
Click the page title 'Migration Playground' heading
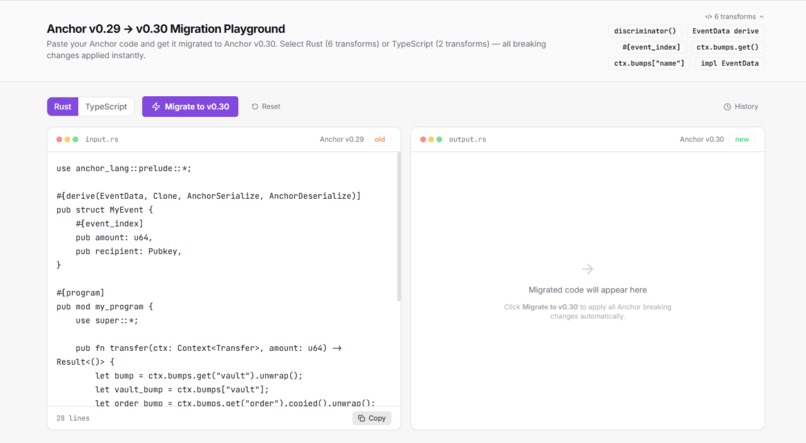[166, 29]
